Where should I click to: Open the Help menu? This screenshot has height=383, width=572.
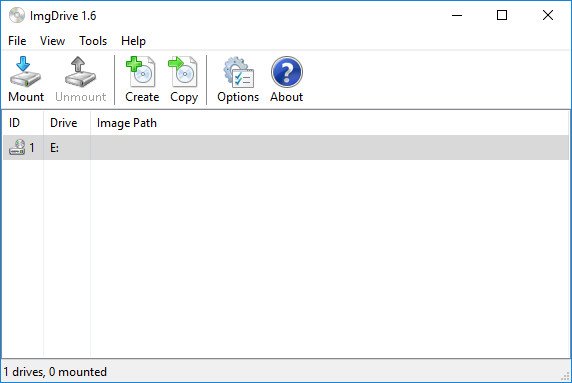coord(133,41)
